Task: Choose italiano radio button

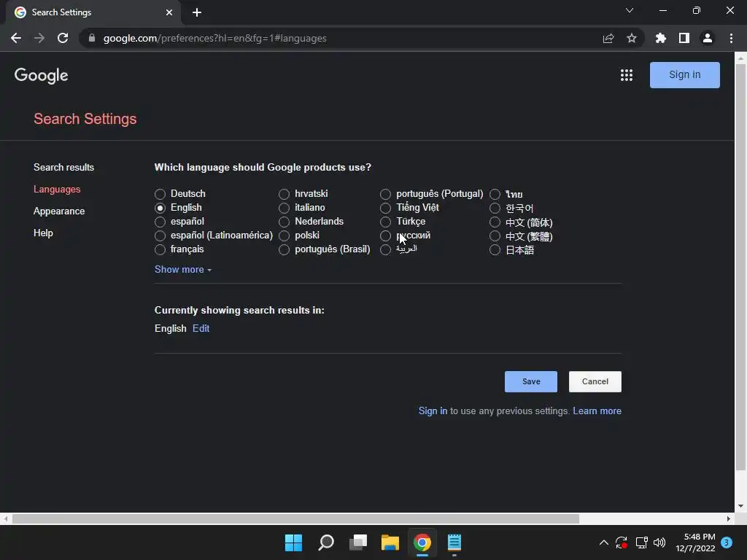Action: tap(284, 208)
